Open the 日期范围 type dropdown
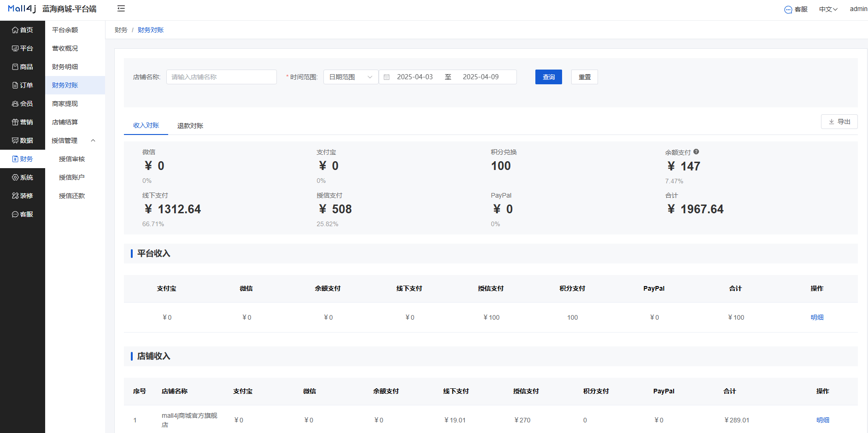The width and height of the screenshot is (868, 433). tap(351, 77)
